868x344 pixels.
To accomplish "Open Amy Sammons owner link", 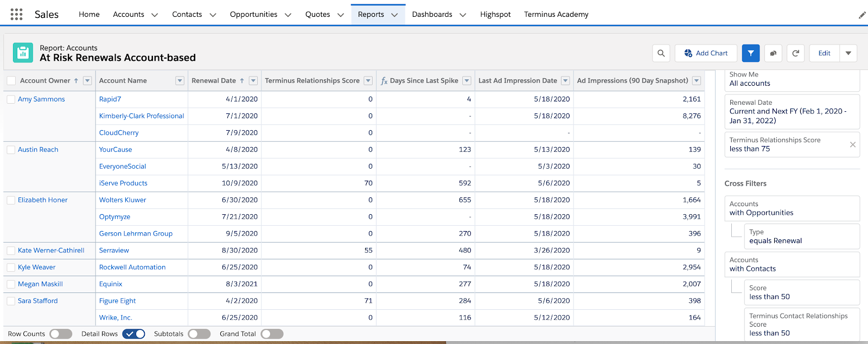I will 41,99.
